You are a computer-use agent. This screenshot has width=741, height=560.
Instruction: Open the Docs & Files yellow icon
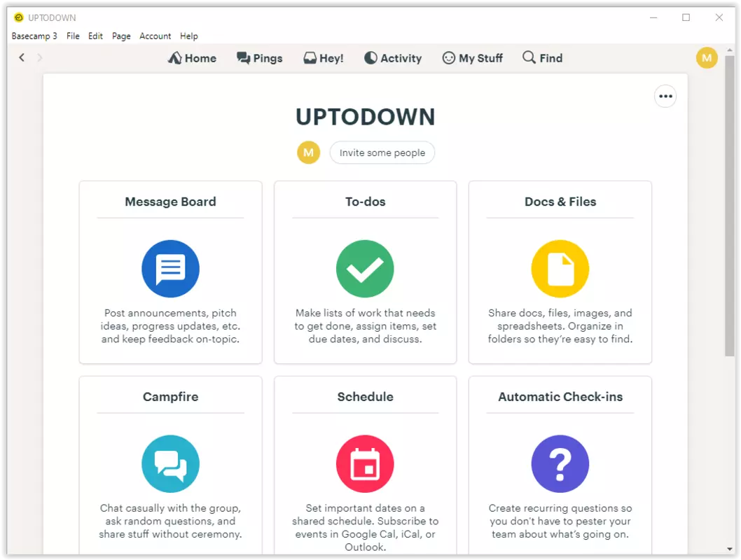(x=560, y=269)
